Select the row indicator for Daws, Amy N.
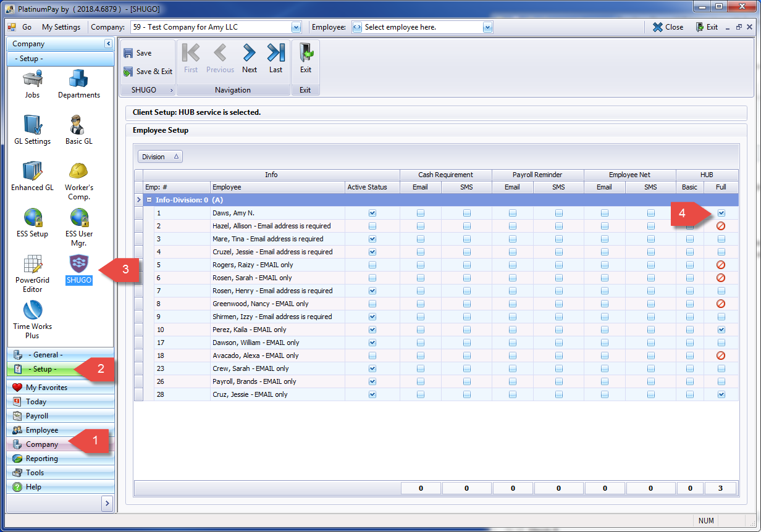Screen dimensions: 761x532 [x=139, y=213]
